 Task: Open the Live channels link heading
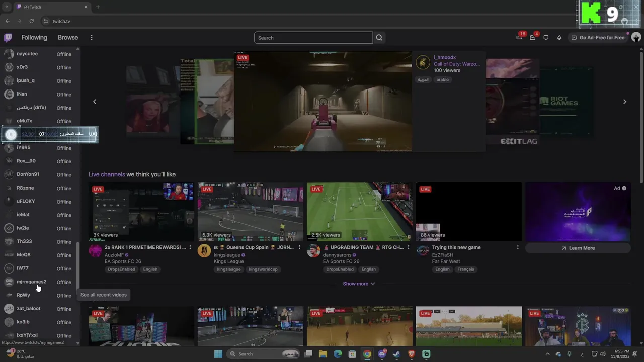(x=107, y=174)
